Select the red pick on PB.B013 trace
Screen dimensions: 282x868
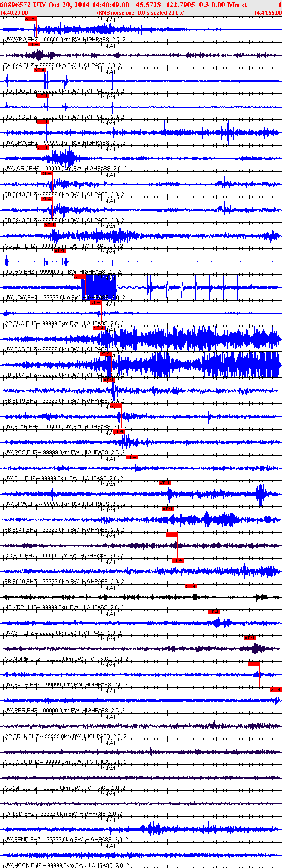47,173
